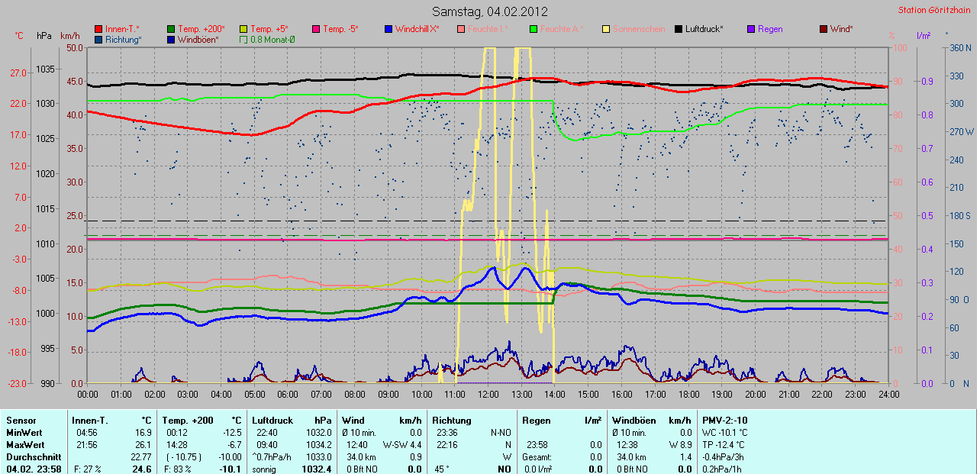Click the purple Regen legend square
This screenshot has width=980, height=474.
(x=751, y=29)
